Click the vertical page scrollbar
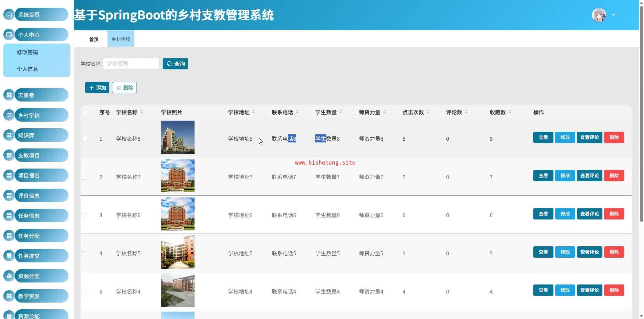 (x=641, y=134)
